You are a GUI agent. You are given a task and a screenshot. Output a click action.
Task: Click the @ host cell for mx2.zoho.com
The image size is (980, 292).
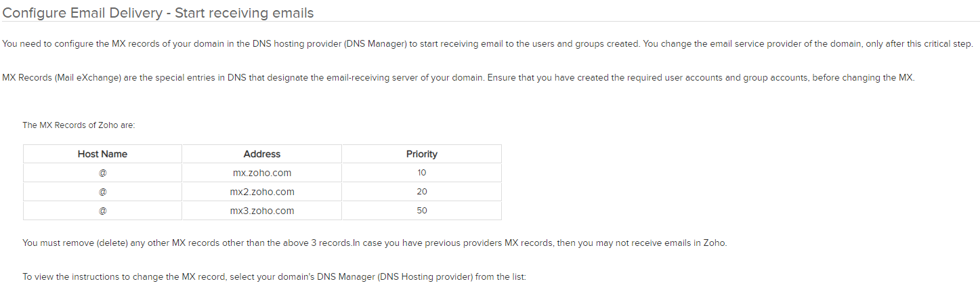tap(102, 192)
